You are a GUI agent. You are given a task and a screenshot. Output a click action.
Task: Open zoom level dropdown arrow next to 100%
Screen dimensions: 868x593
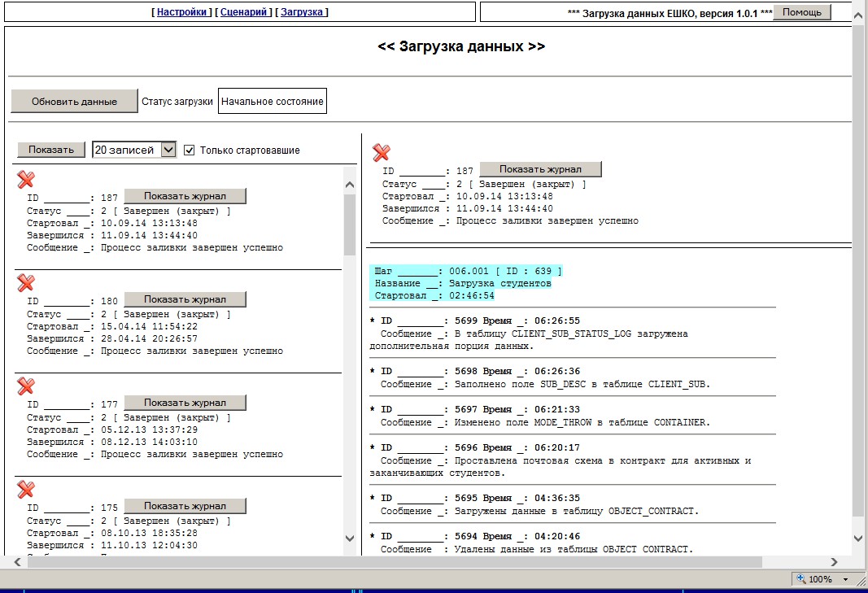(x=845, y=579)
